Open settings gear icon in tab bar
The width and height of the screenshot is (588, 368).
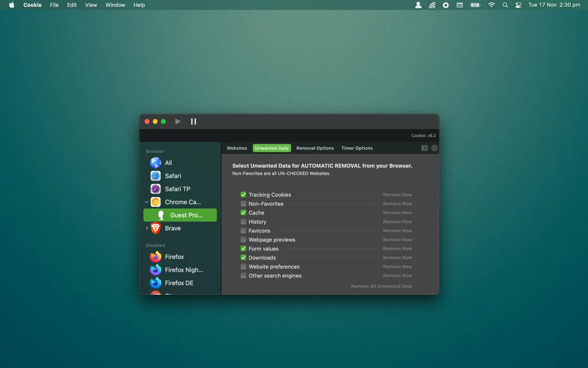pos(434,148)
